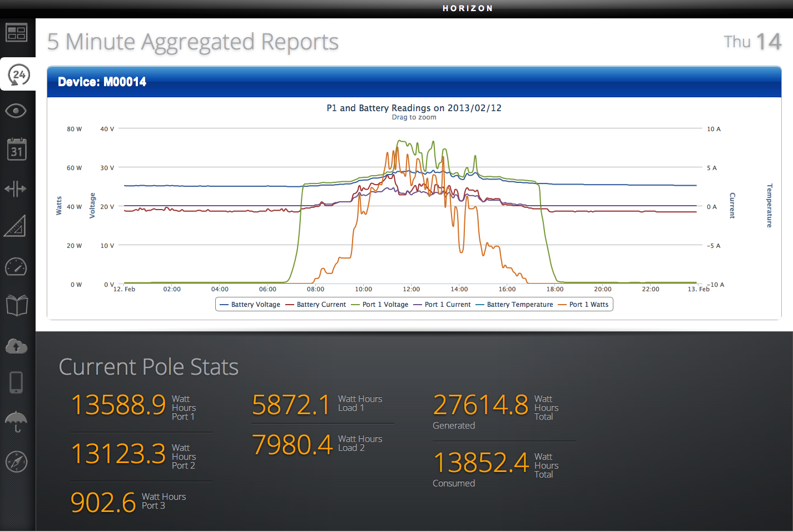The height and width of the screenshot is (532, 793).
Task: Select the 13588.9 Port 1 watt hours value
Action: [118, 405]
